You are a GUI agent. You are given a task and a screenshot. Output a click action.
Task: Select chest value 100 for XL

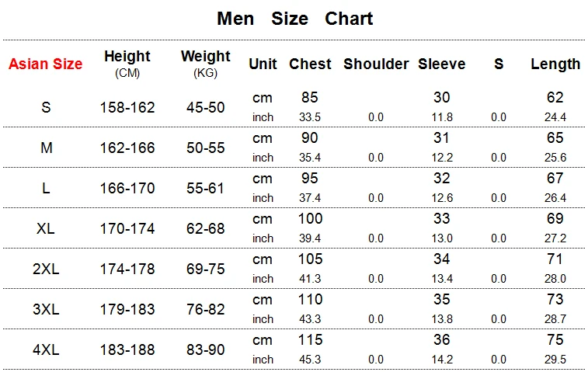(x=310, y=219)
